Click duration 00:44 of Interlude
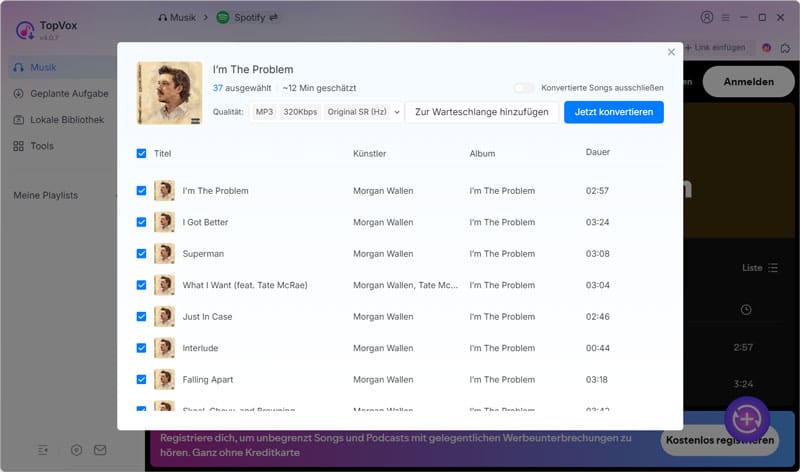This screenshot has width=800, height=472. tap(597, 348)
